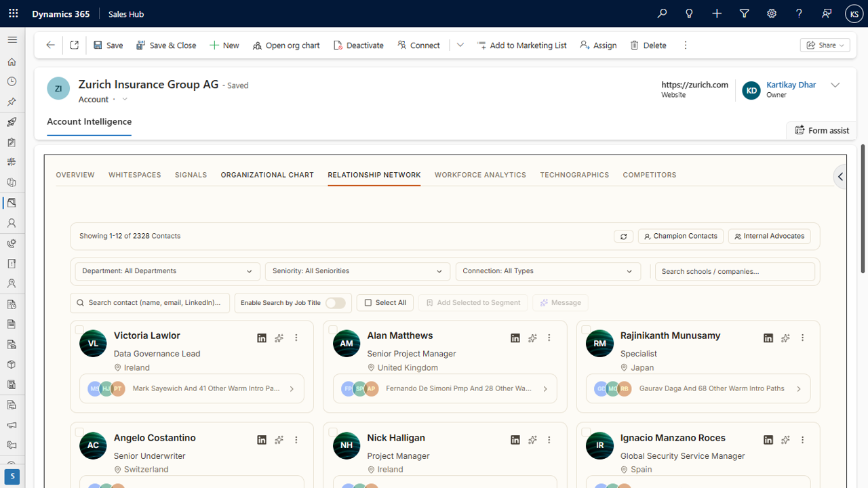Open the Organizational Chart tab
This screenshot has height=488, width=868.
pos(267,175)
